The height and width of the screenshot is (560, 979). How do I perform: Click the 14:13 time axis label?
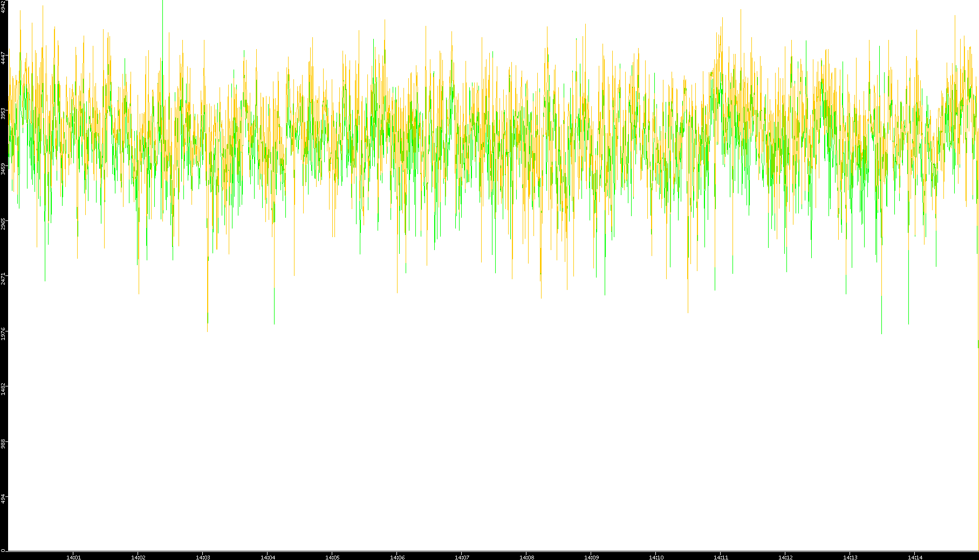click(x=850, y=557)
